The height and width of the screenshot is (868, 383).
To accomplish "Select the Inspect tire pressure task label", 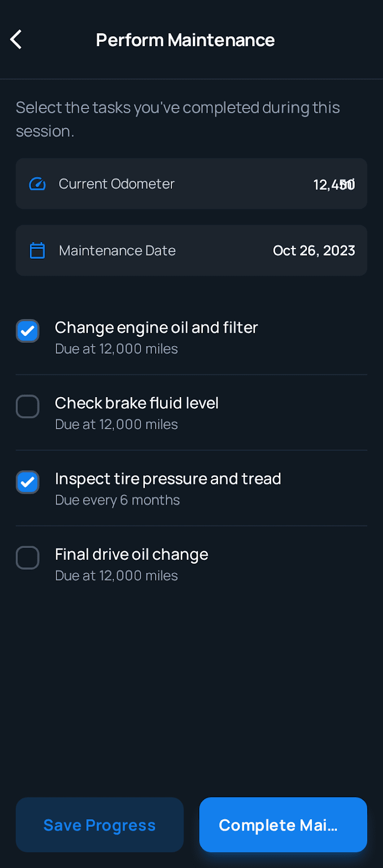I will (168, 478).
